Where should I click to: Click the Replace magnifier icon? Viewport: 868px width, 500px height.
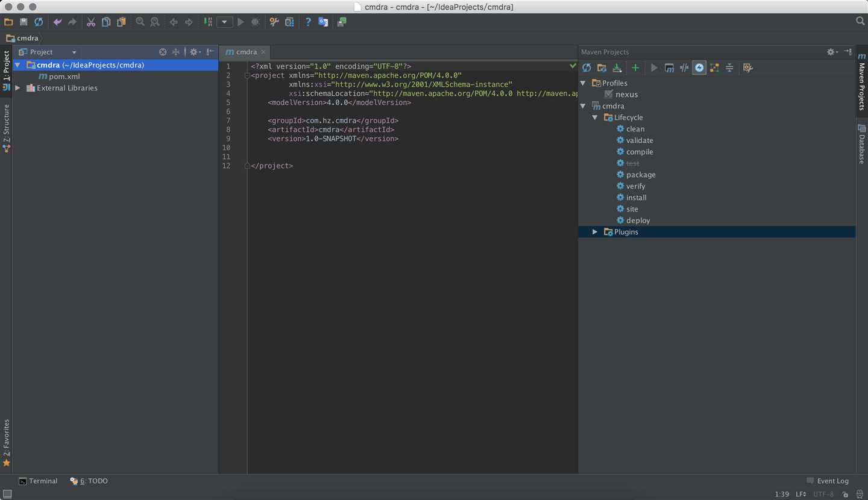click(155, 22)
